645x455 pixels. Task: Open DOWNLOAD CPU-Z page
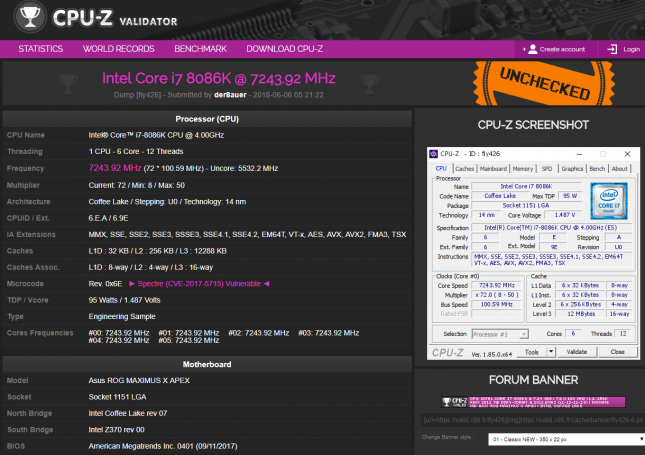(x=284, y=49)
